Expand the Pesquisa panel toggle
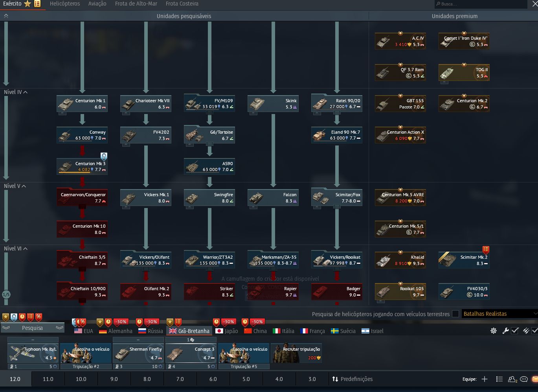Viewport: 538px width, 392px height. coord(32,328)
